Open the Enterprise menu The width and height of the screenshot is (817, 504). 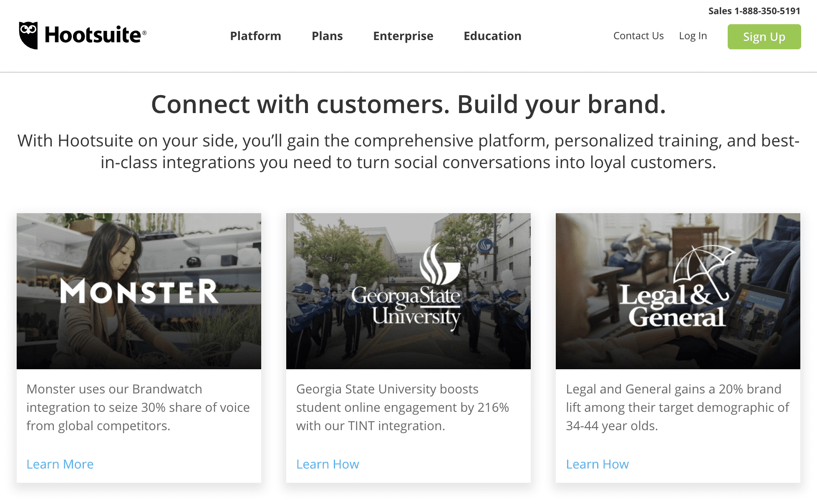point(403,36)
